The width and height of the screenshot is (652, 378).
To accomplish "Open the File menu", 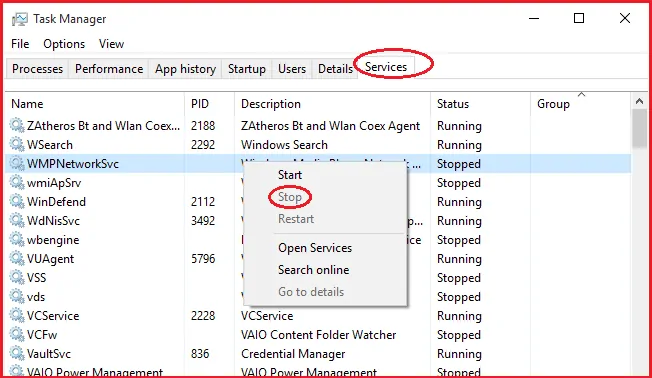I will (x=20, y=44).
